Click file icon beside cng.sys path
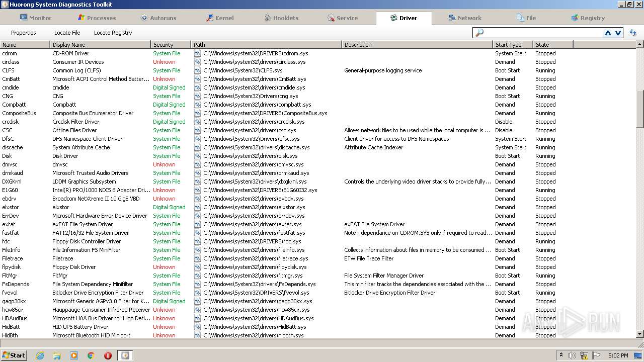 click(198, 96)
